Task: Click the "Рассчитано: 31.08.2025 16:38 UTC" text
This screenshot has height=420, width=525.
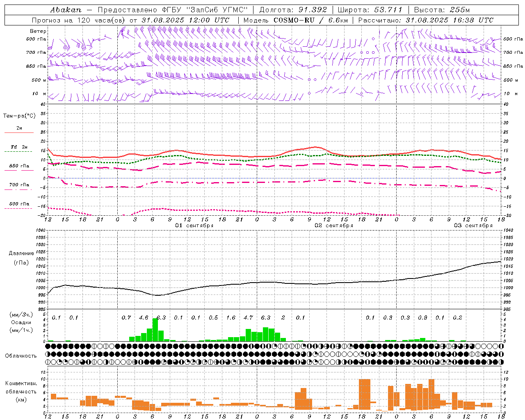Action: pyautogui.click(x=426, y=20)
